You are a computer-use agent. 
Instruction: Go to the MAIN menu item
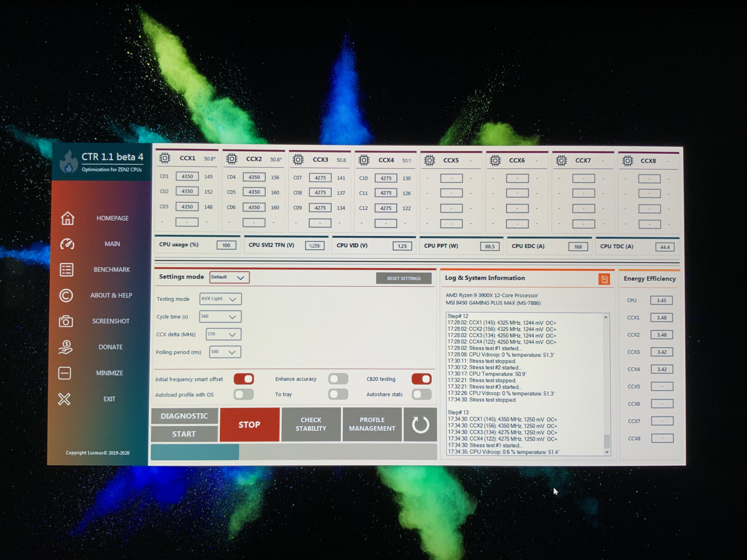[112, 244]
